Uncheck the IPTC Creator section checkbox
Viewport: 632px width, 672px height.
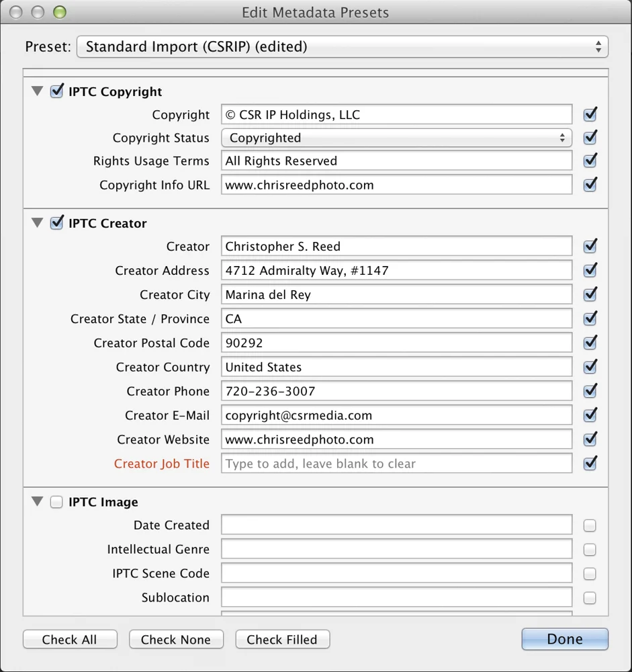point(56,223)
